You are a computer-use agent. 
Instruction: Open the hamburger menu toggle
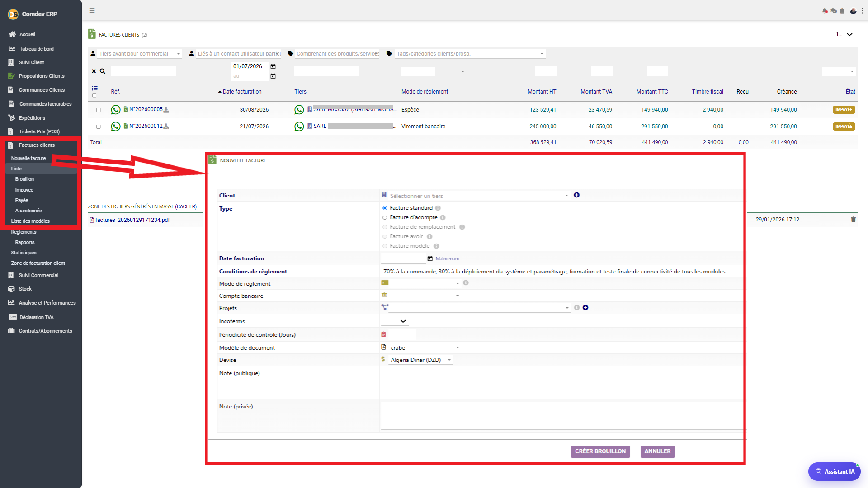click(x=92, y=10)
